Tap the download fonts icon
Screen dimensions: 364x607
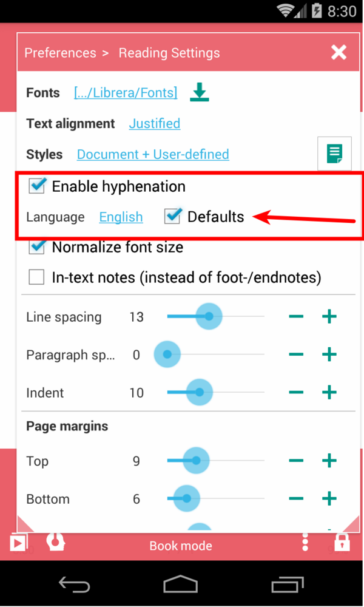pos(200,92)
